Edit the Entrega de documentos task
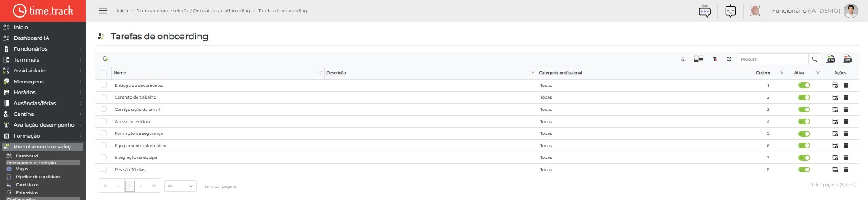Screen dimensions: 868x200 click(835, 85)
